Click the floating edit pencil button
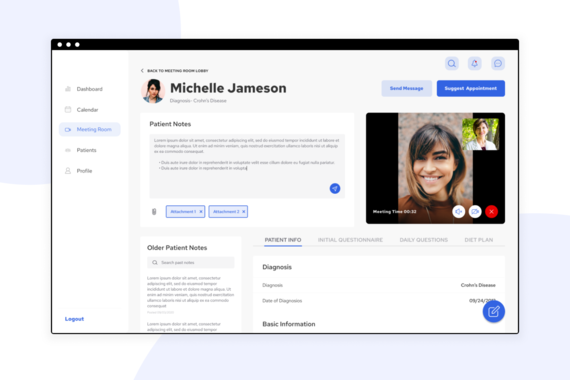 point(494,312)
